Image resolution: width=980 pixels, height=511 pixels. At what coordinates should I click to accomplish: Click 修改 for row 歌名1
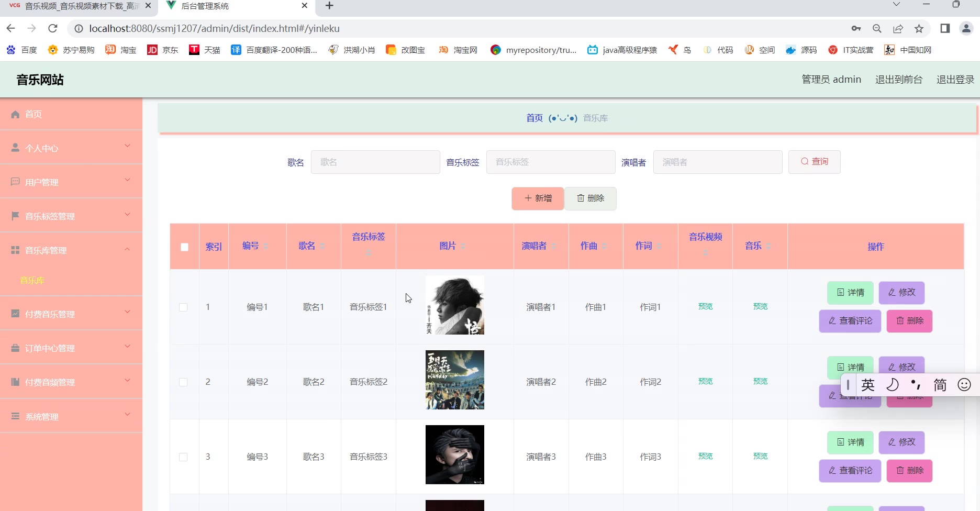(901, 293)
